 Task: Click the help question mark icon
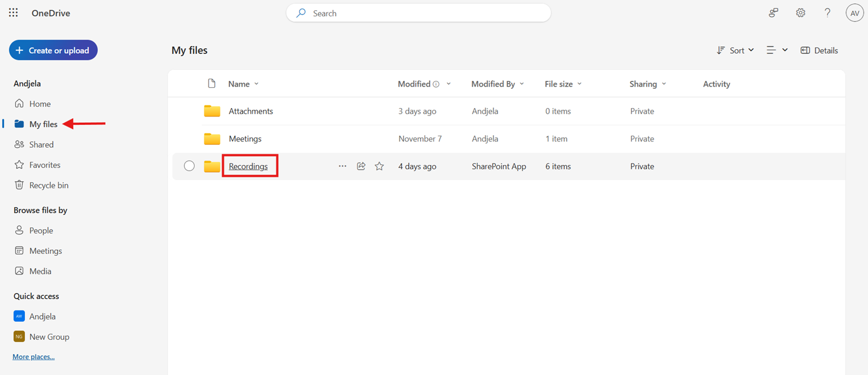pos(827,12)
